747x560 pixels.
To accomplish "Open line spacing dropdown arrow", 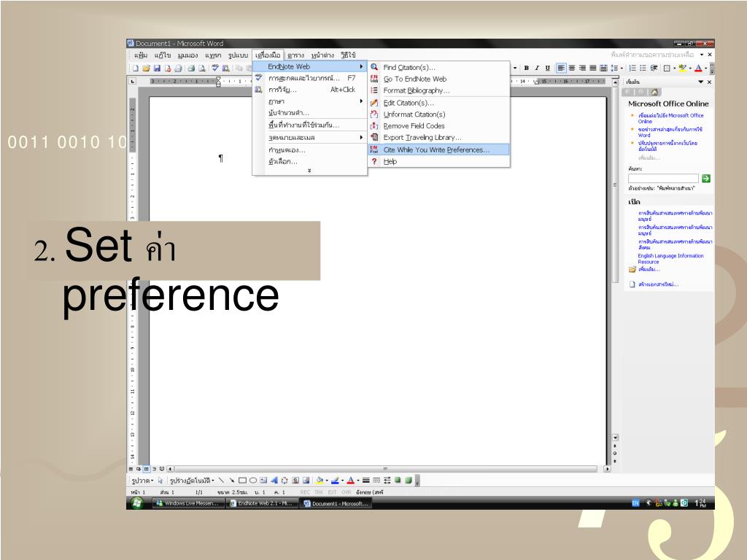I will click(622, 68).
